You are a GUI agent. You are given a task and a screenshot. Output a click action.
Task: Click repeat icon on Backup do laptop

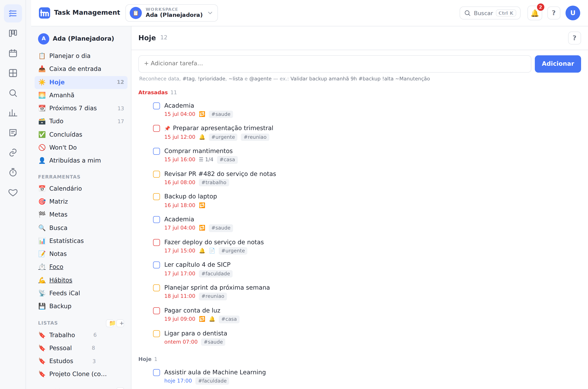(202, 205)
